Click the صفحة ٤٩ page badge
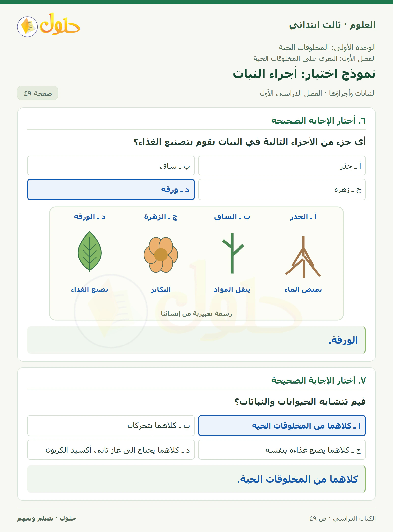Image resolution: width=393 pixels, height=532 pixels. point(38,93)
